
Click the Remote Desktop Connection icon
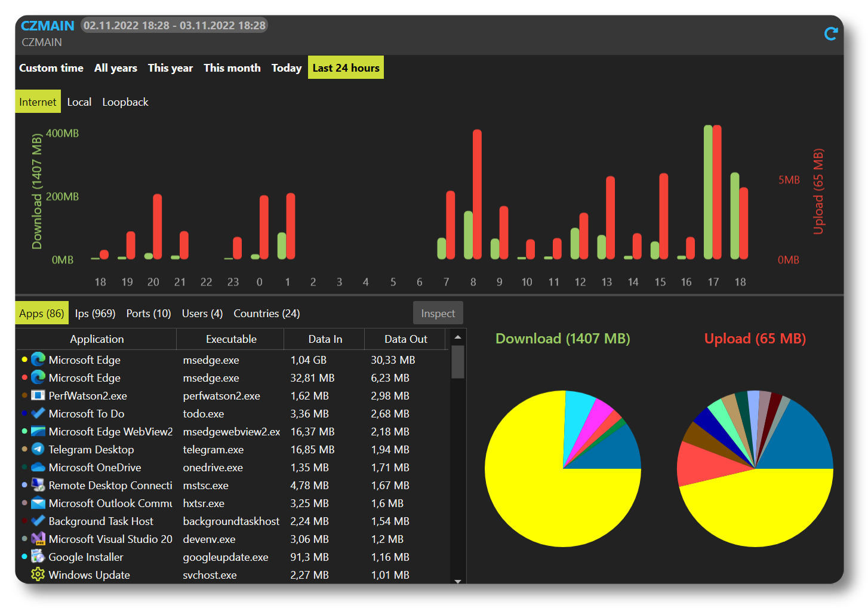click(x=38, y=485)
